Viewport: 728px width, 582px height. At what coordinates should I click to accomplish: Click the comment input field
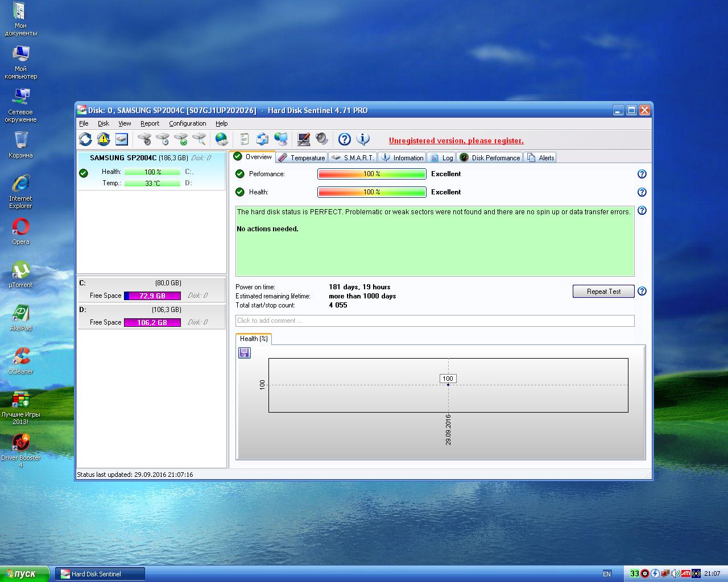(435, 321)
